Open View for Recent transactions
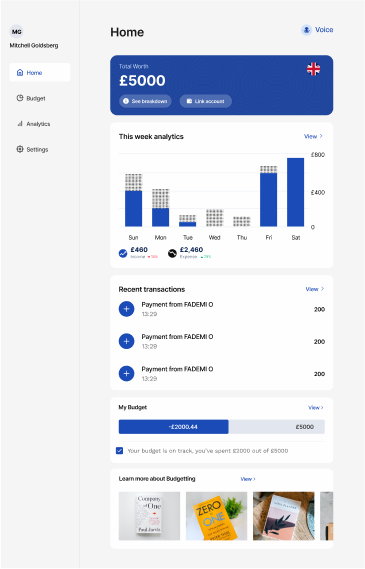365x569 pixels. pyautogui.click(x=315, y=289)
